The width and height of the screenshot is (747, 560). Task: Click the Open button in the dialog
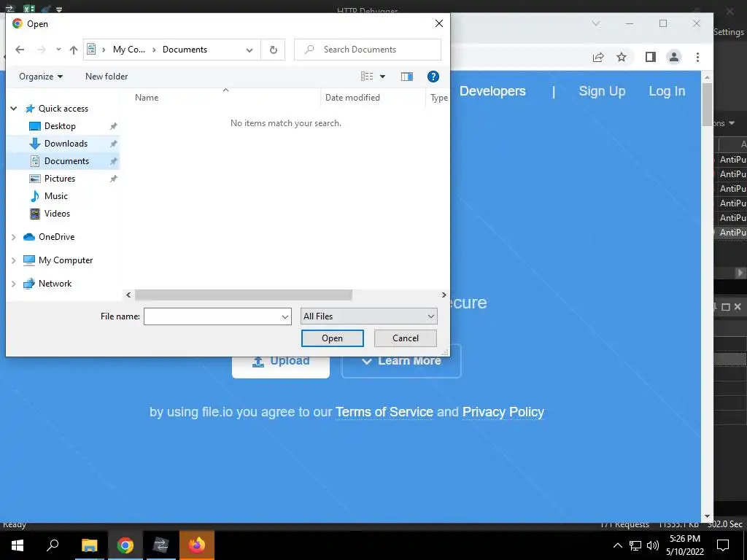(332, 338)
